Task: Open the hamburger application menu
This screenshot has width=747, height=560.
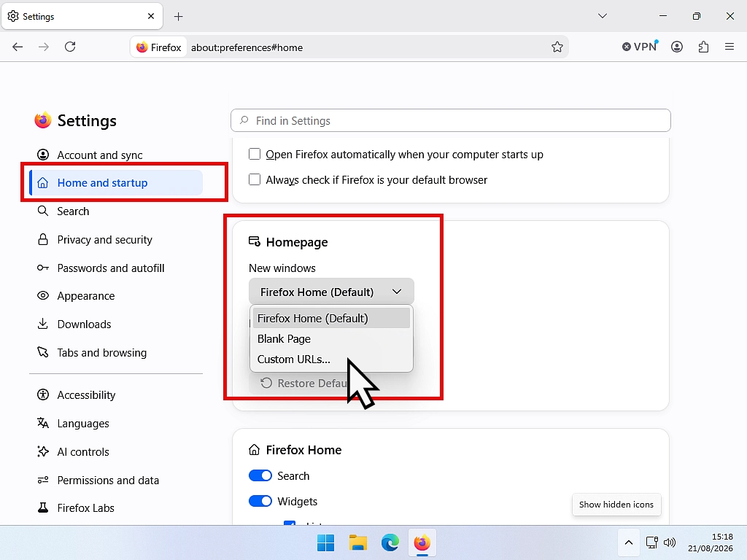Action: click(729, 47)
